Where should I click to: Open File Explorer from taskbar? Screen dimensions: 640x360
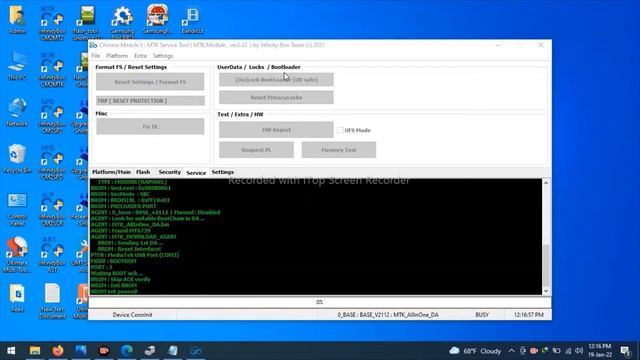35,351
